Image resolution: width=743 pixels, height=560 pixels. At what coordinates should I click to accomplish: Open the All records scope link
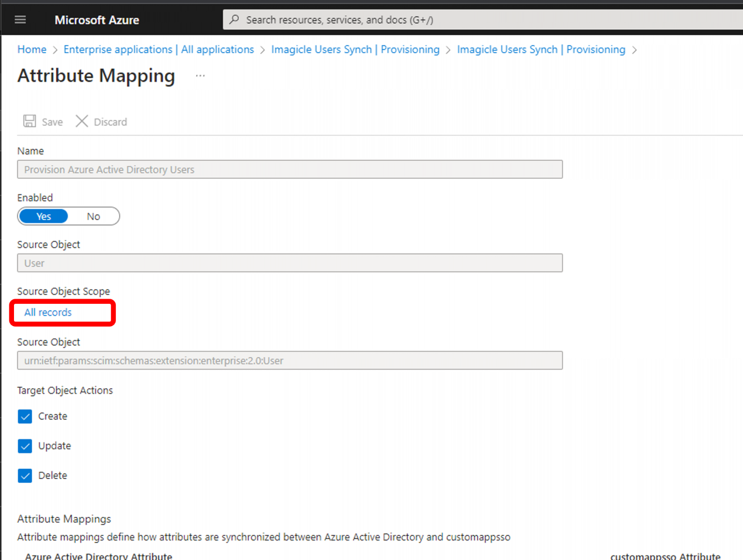click(x=48, y=313)
